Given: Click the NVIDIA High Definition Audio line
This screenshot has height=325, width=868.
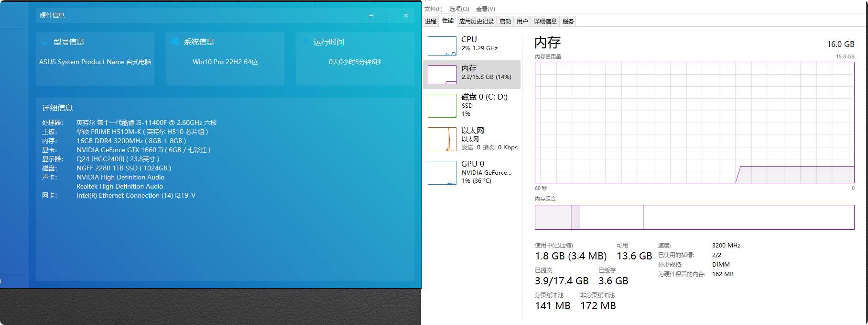Looking at the screenshot, I should pos(120,177).
